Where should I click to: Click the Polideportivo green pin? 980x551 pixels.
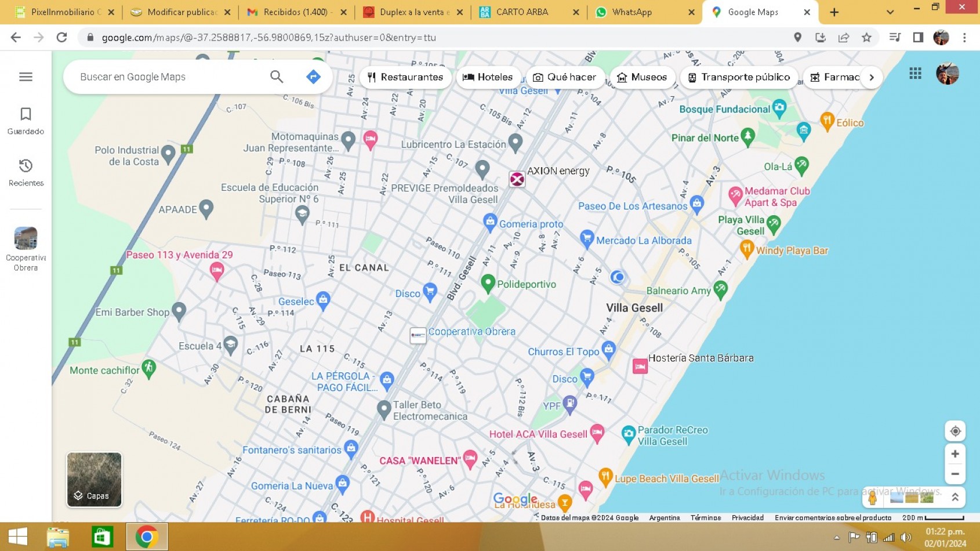488,283
